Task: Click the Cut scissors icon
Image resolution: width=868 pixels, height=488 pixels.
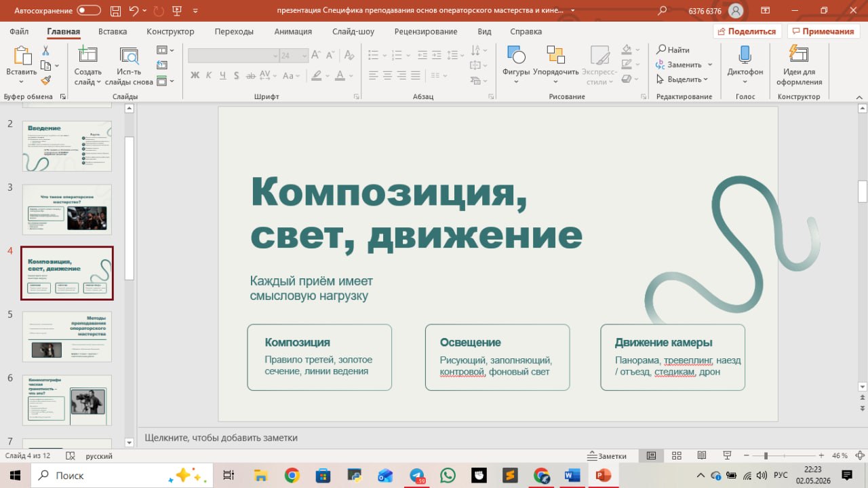Action: coord(45,51)
